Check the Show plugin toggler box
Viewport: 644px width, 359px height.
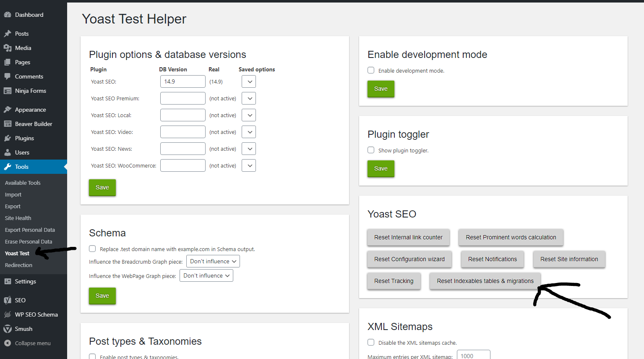[x=371, y=150]
